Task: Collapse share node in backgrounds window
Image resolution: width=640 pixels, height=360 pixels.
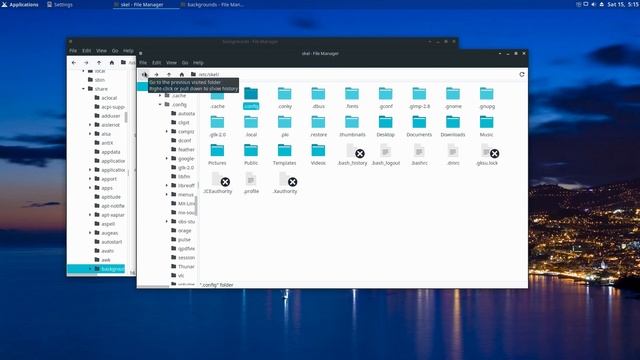Action: [83, 89]
